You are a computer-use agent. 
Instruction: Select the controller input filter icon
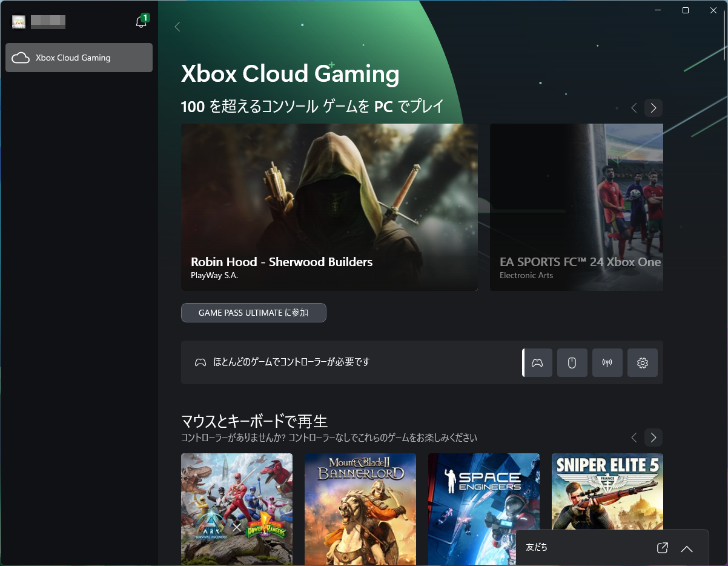(537, 362)
